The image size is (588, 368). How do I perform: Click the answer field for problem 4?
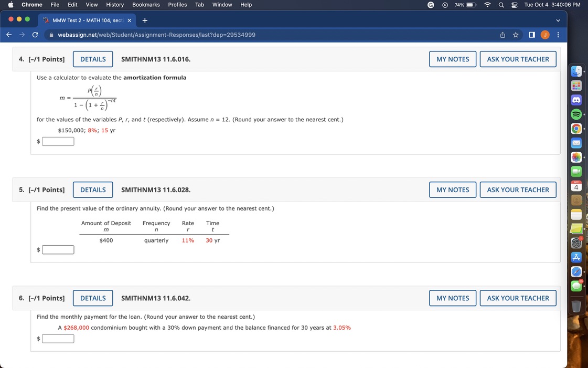[x=58, y=141]
